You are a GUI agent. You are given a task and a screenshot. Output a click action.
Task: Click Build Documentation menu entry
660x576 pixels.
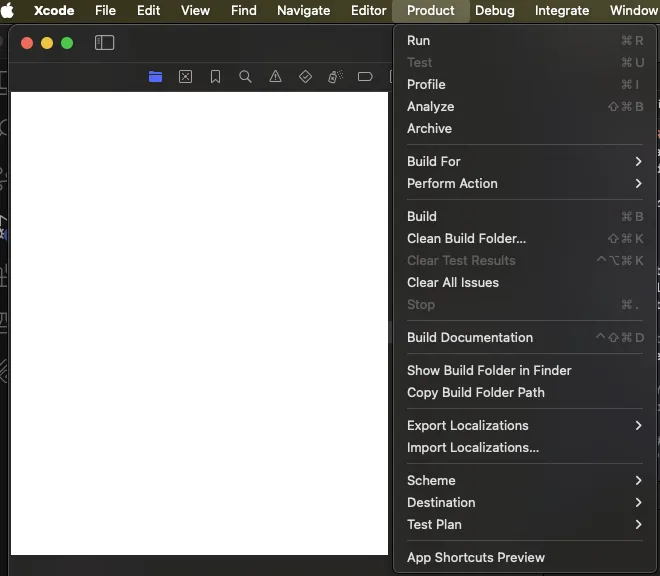pos(470,337)
